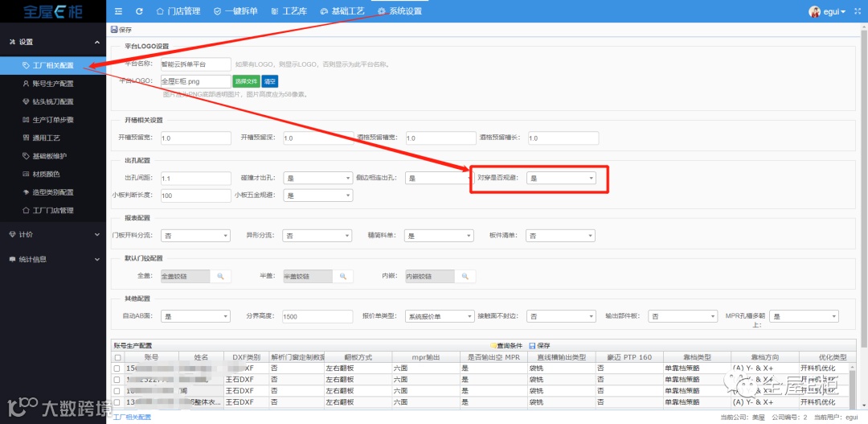
Task: Open the 小板五金规避 dropdown
Action: 317,196
